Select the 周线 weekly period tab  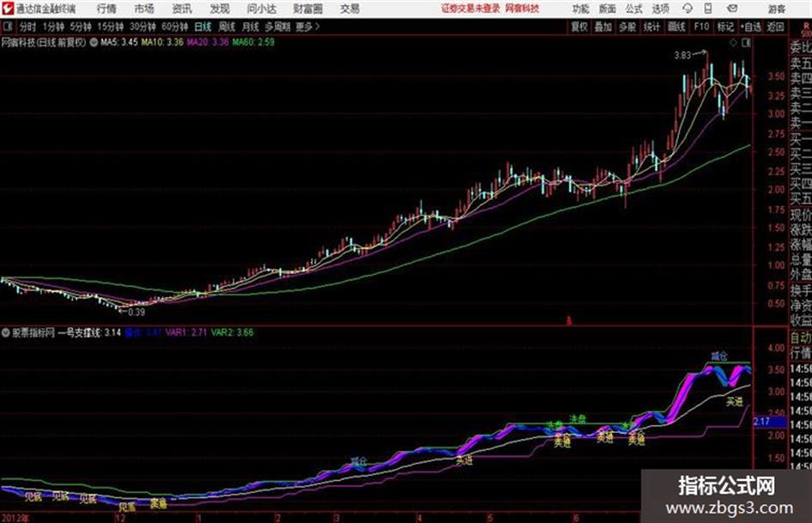227,27
